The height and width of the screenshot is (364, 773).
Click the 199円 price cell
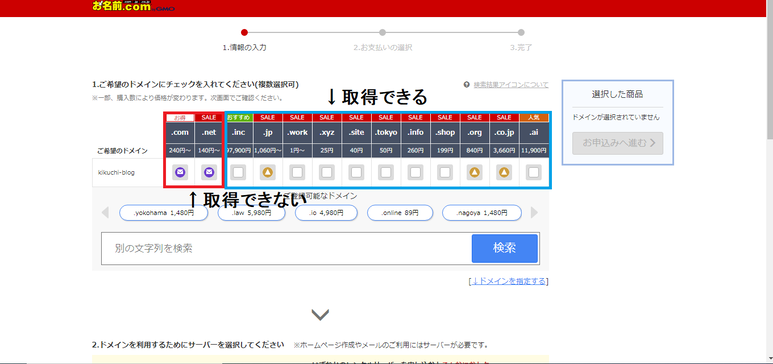445,151
